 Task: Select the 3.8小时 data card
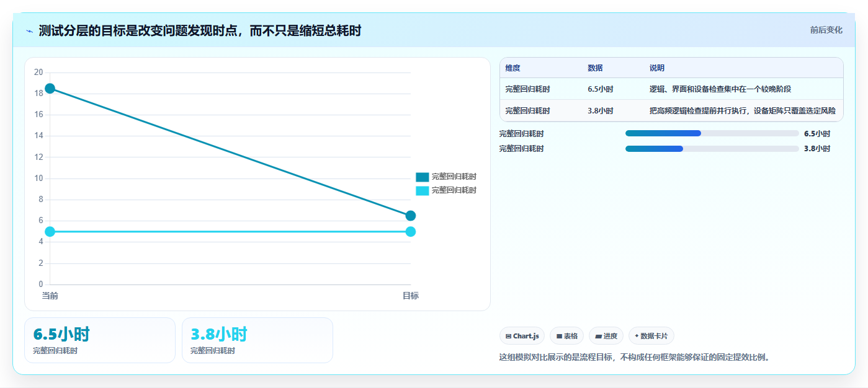click(x=257, y=340)
